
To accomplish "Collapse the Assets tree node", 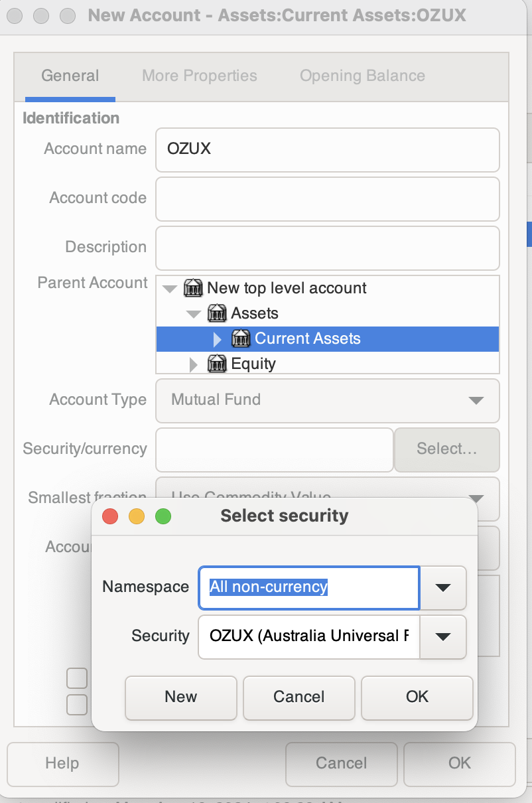I will [194, 314].
